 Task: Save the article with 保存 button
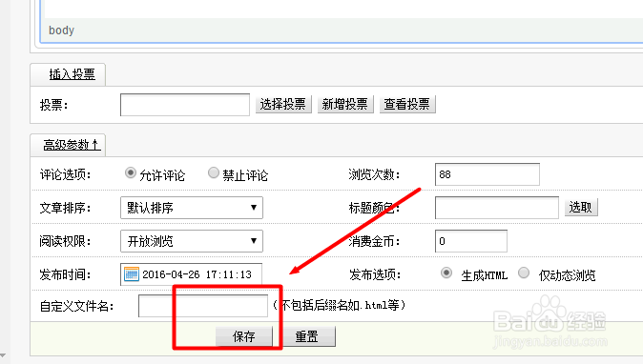[244, 336]
